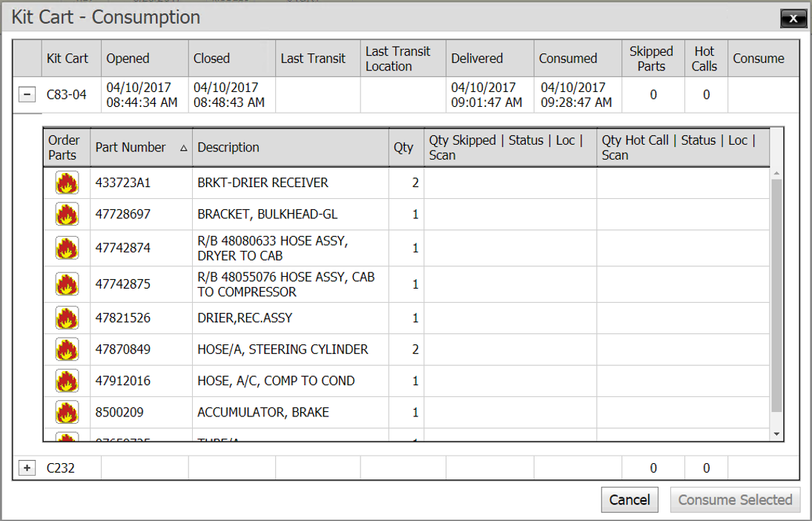812x521 pixels.
Task: Click flame icon for part 47742874
Action: tap(67, 248)
